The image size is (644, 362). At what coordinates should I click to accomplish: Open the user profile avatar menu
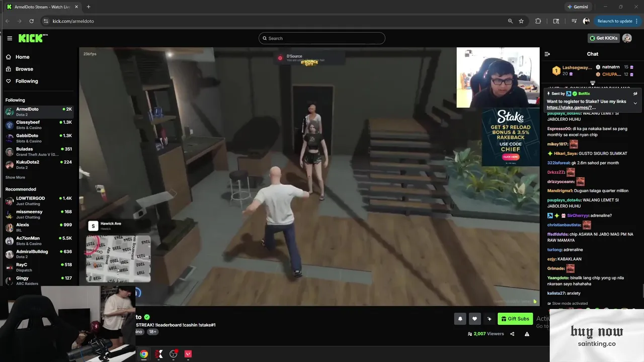[627, 38]
